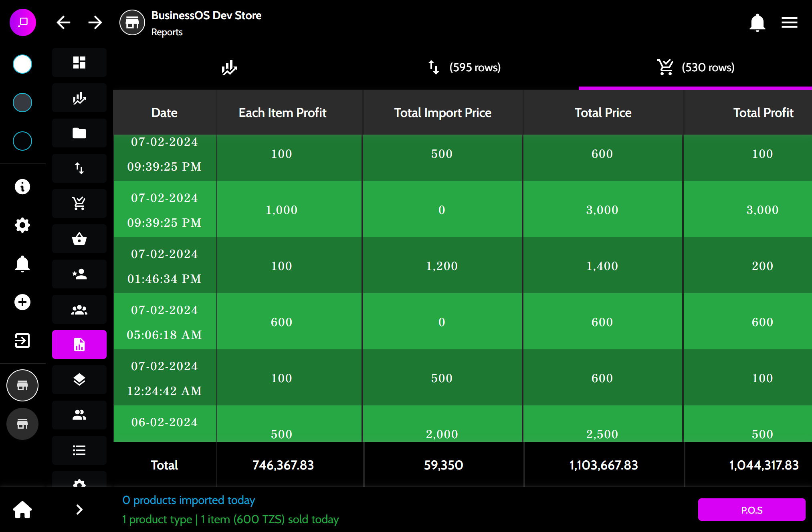812x532 pixels.
Task: Navigate back with the left arrow
Action: (x=64, y=22)
